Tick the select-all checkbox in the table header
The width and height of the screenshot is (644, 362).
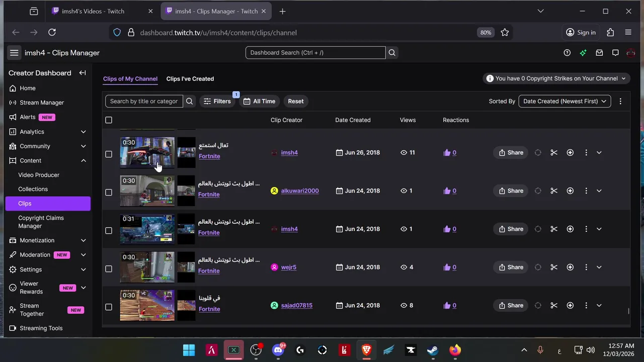click(x=109, y=120)
